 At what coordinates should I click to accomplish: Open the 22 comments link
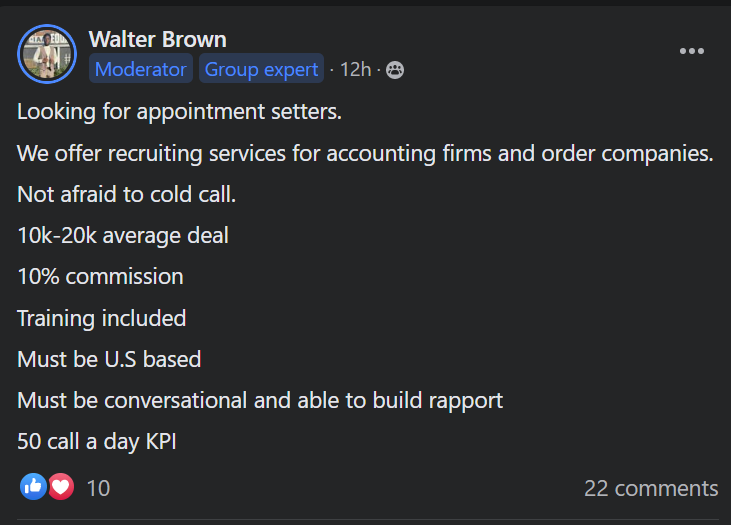[651, 488]
